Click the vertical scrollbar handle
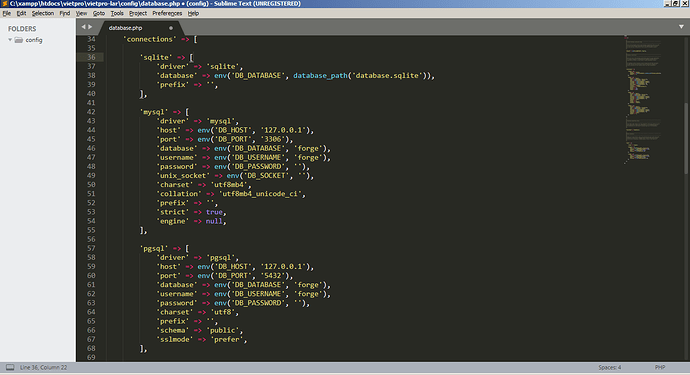Screen dimensions: 690x375 (686, 137)
